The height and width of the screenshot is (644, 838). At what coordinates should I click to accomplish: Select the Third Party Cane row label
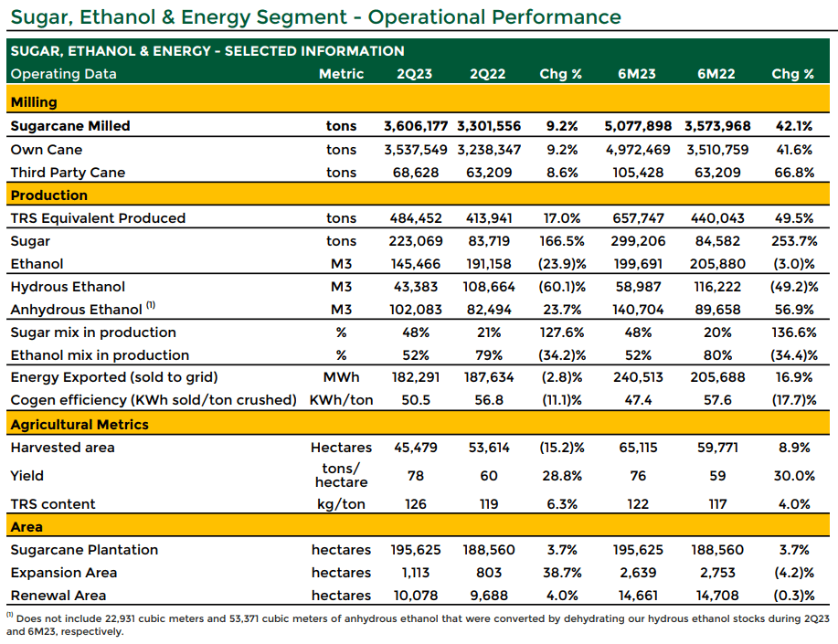pyautogui.click(x=68, y=172)
